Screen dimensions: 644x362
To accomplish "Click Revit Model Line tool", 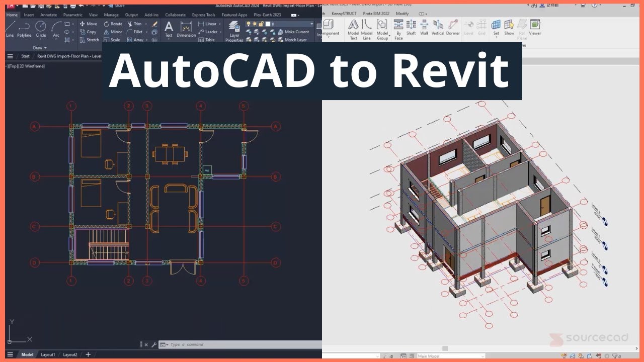I will [367, 30].
